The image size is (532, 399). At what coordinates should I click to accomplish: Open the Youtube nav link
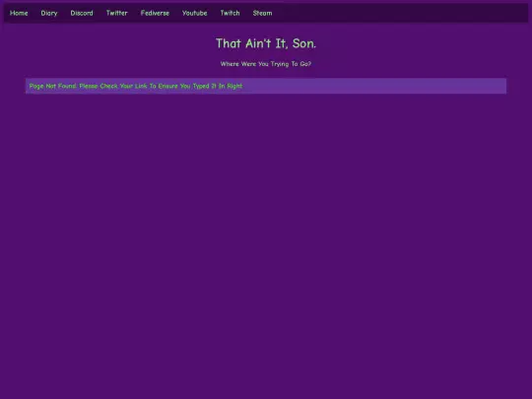pyautogui.click(x=194, y=13)
